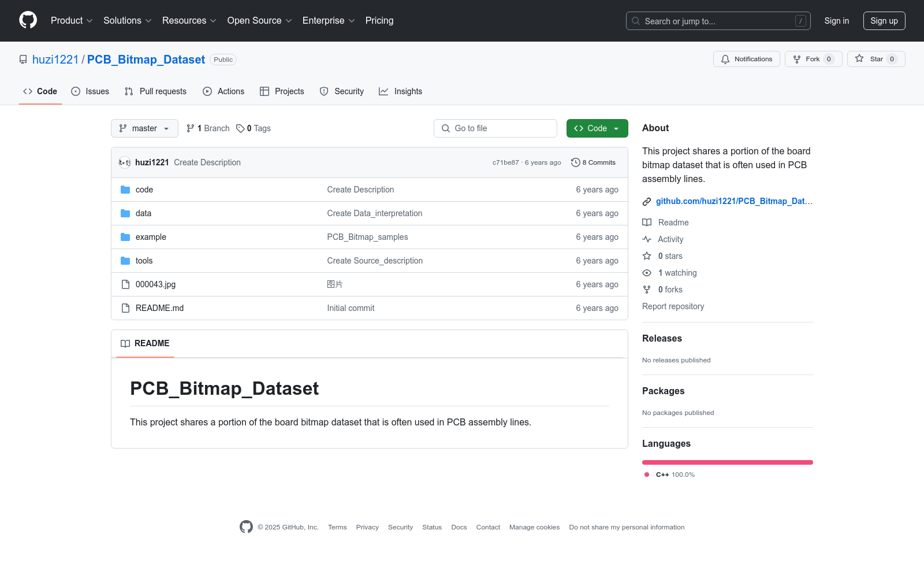
Task: Click the book icon beside Readme in About
Action: pyautogui.click(x=647, y=223)
